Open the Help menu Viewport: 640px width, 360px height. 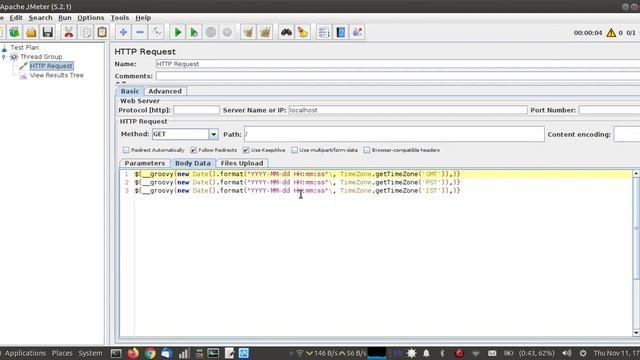[x=143, y=18]
